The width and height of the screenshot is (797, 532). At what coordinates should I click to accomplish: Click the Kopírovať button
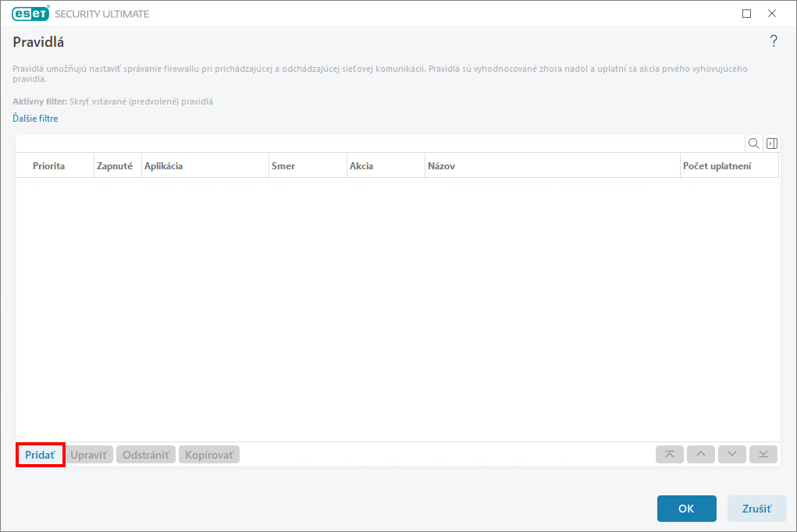tap(209, 455)
